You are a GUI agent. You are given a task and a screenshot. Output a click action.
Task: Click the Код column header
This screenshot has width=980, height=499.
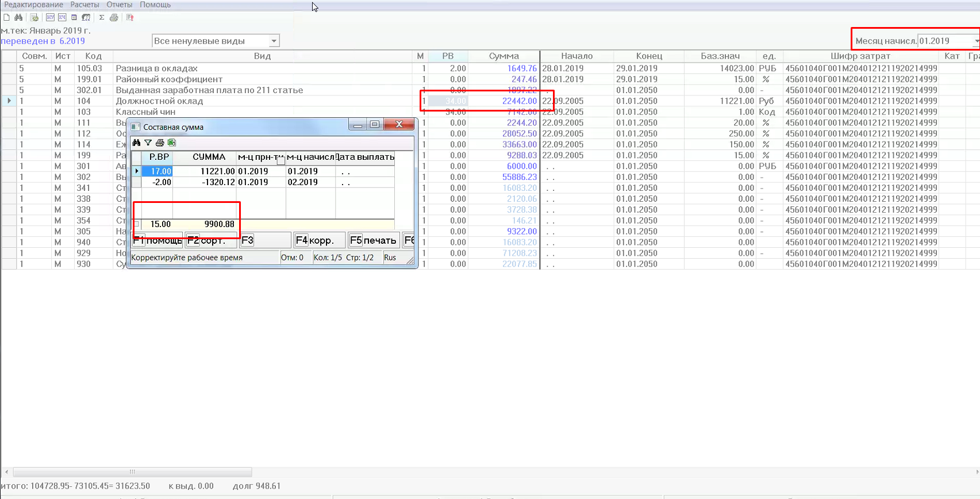93,56
